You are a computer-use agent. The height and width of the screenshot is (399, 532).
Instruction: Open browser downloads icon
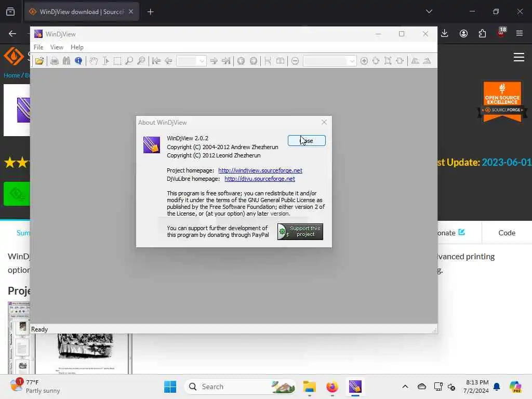coord(445,33)
